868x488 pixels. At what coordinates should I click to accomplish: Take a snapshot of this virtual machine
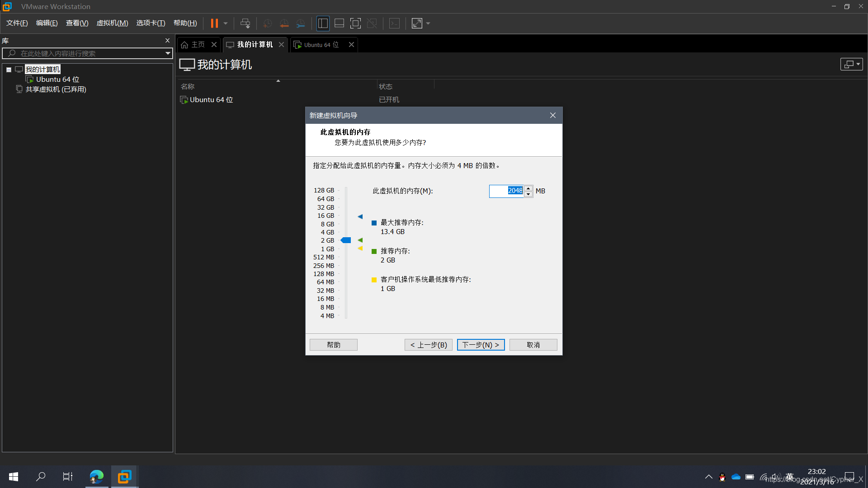click(x=267, y=23)
